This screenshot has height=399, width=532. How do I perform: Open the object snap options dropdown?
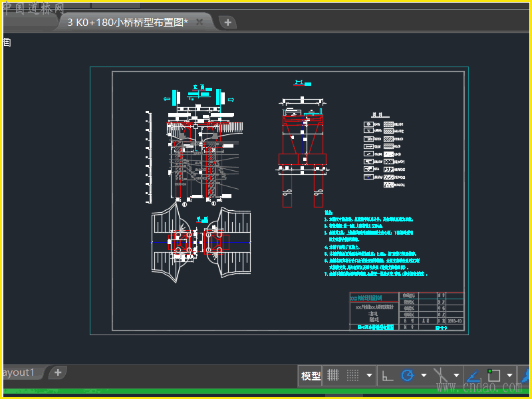[509, 376]
